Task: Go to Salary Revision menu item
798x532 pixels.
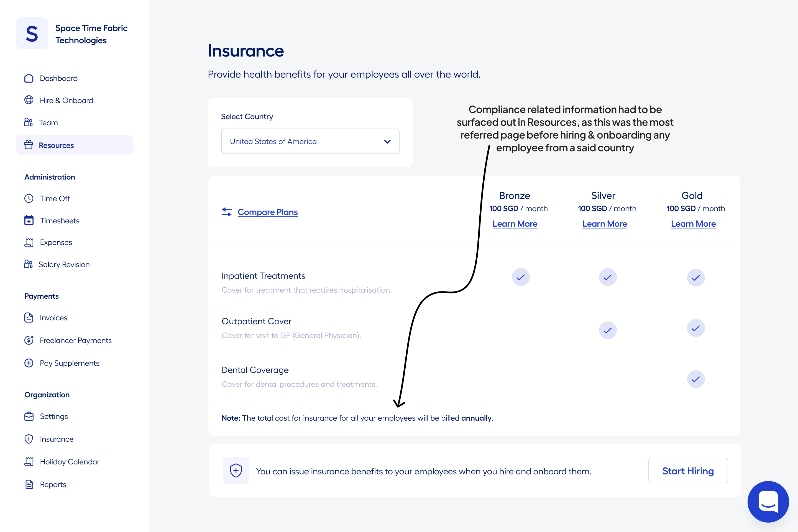Action: tap(64, 264)
